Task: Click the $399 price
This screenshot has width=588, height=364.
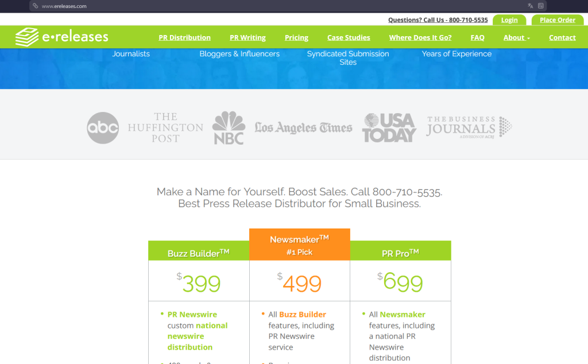Action: [x=199, y=282]
